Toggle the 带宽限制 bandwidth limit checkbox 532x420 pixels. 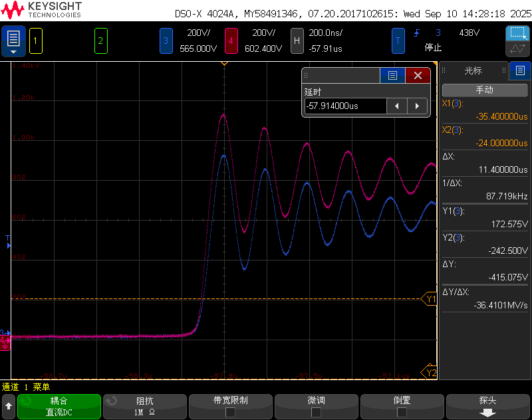coord(231,412)
